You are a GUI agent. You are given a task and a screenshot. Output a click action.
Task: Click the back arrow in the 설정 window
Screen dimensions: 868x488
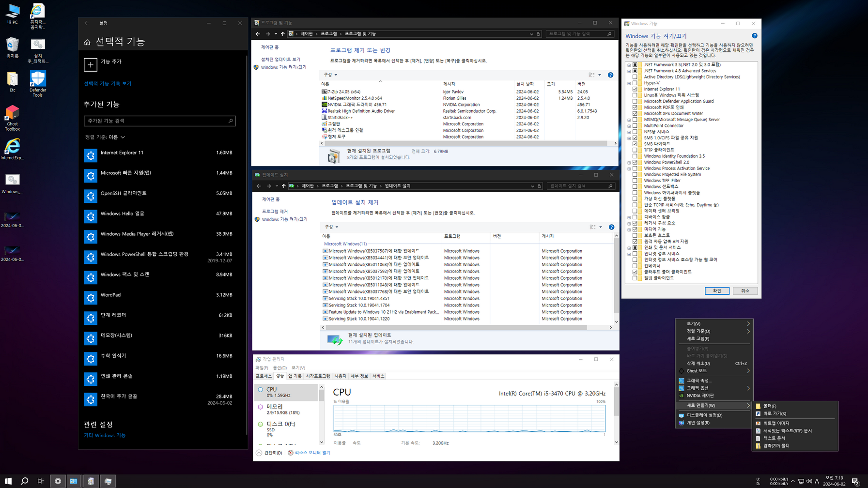87,23
